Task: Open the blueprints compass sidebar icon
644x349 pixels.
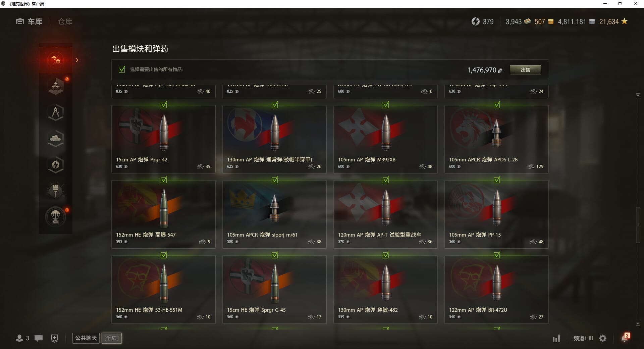Action: coord(56,112)
